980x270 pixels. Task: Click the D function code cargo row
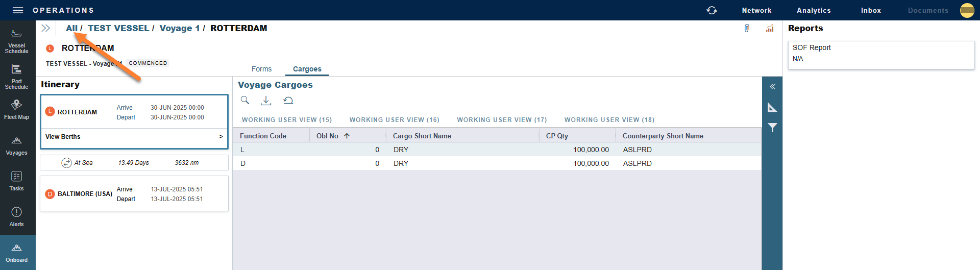(x=497, y=163)
